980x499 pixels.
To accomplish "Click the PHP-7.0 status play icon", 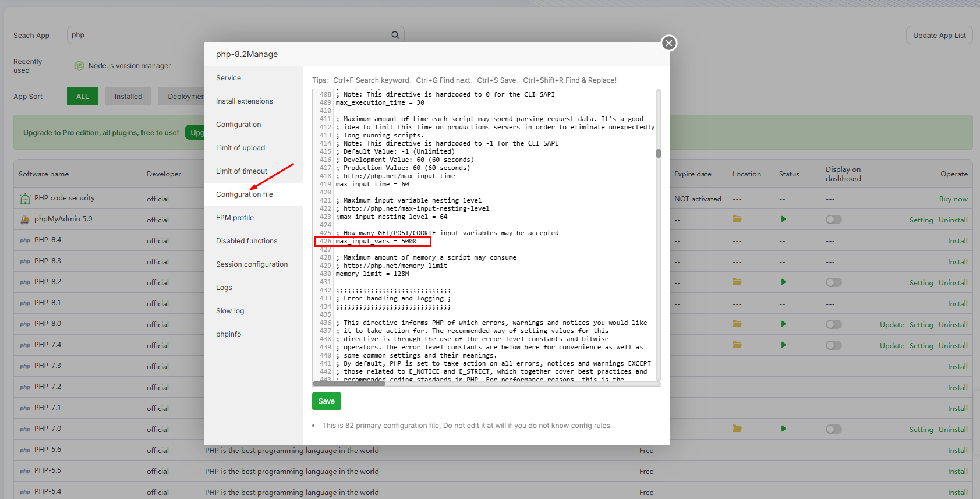I will pos(783,429).
